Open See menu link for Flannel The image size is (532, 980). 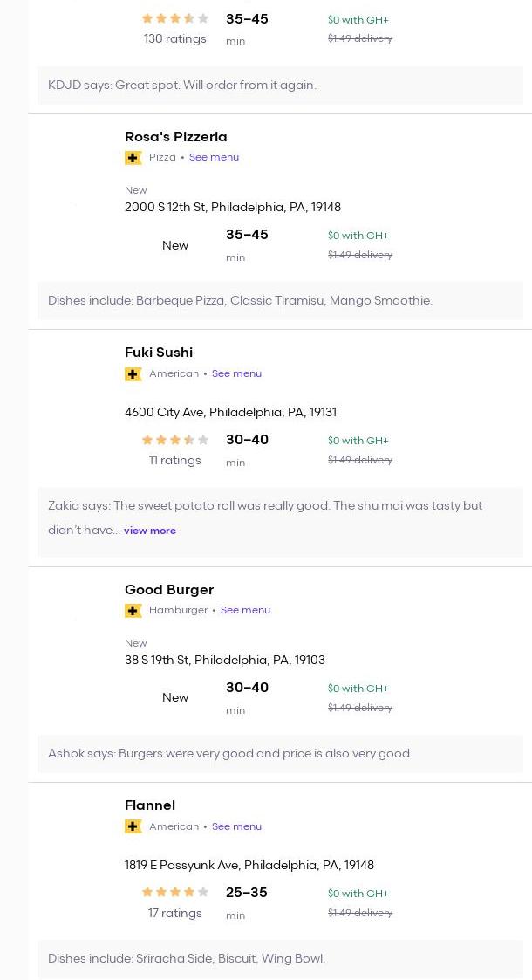[x=236, y=826]
